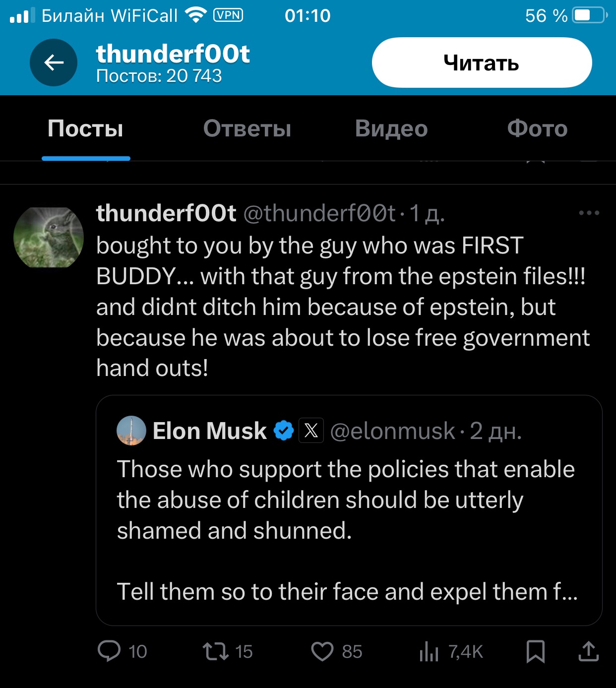Share the post via share icon
This screenshot has height=688, width=616.
[x=589, y=651]
